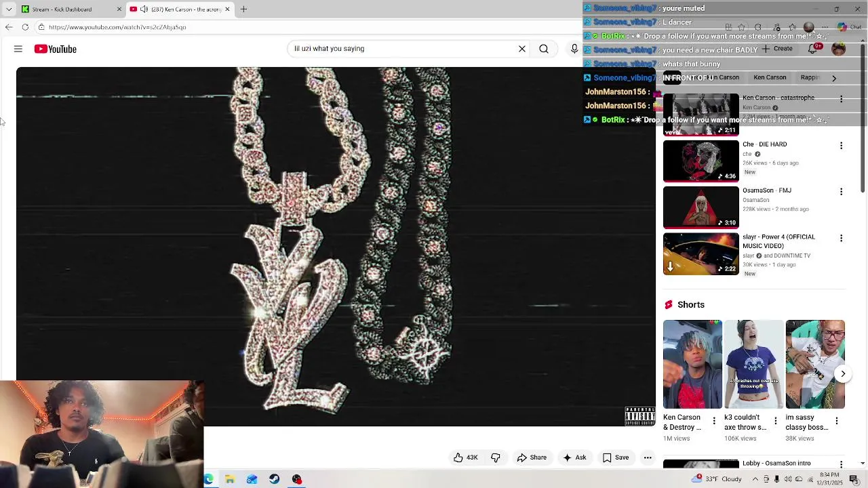This screenshot has width=868, height=488.
Task: Share the current video
Action: pos(532,457)
